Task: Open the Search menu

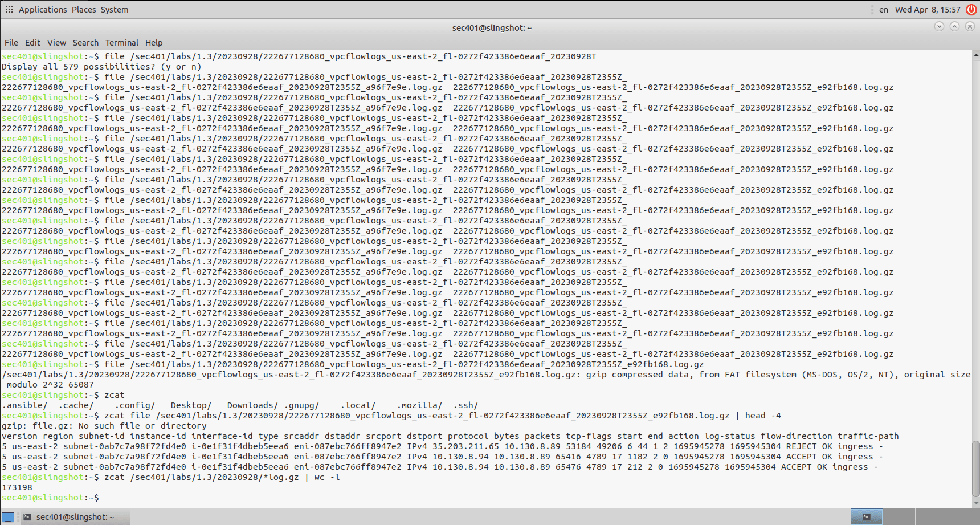Action: [x=85, y=43]
